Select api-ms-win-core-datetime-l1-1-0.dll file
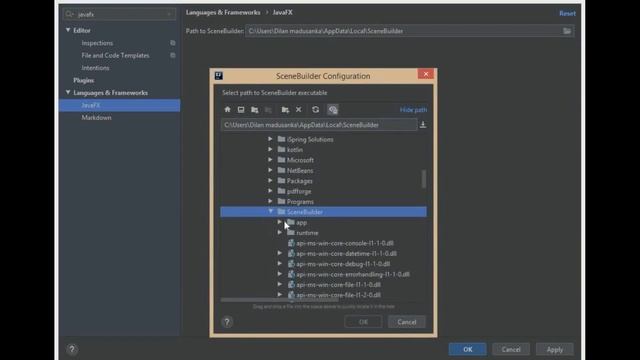The height and width of the screenshot is (360, 640). [347, 253]
